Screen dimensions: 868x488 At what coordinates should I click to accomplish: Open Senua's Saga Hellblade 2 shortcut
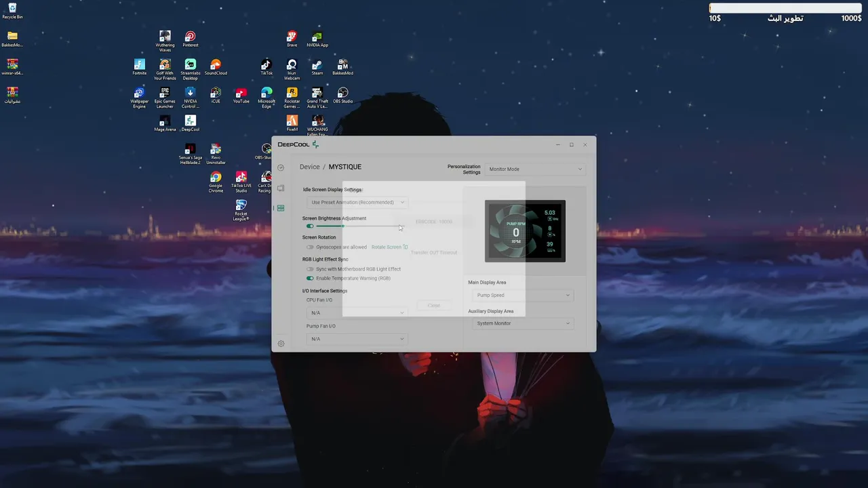pos(191,154)
